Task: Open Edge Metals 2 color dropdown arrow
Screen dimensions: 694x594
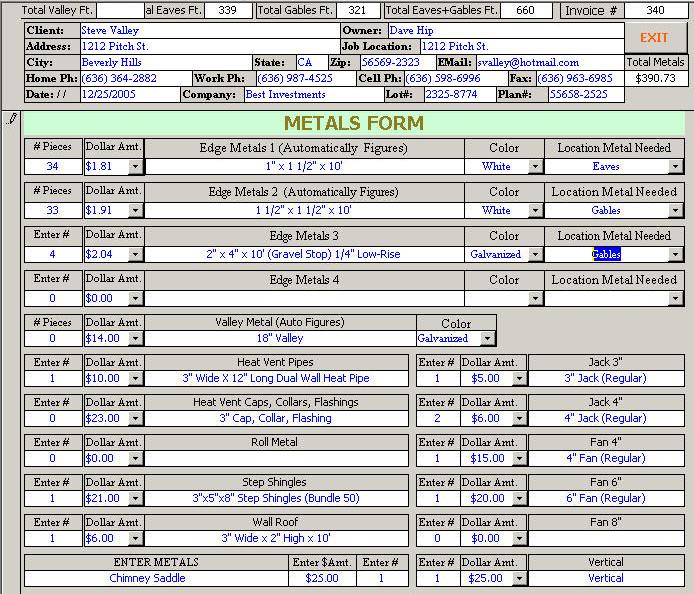Action: click(x=536, y=210)
